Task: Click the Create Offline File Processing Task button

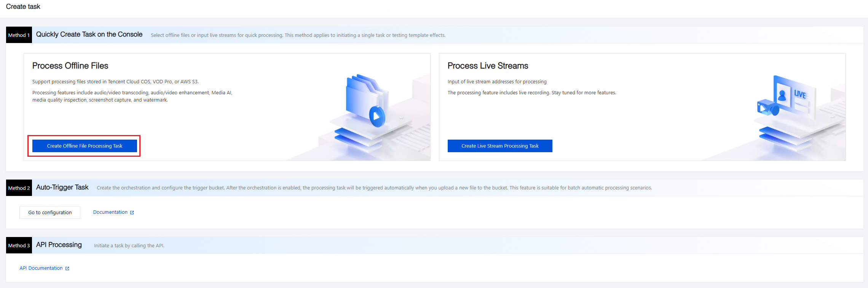Action: coord(85,146)
